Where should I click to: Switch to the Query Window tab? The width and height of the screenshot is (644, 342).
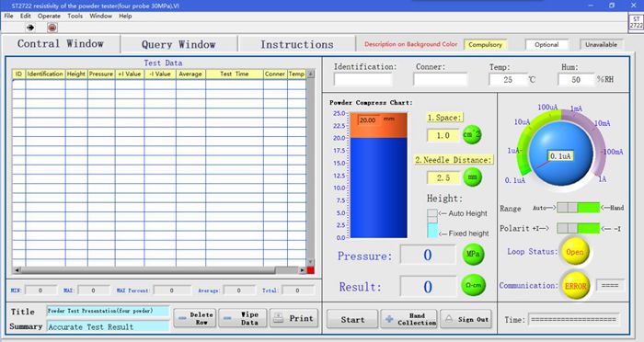178,44
